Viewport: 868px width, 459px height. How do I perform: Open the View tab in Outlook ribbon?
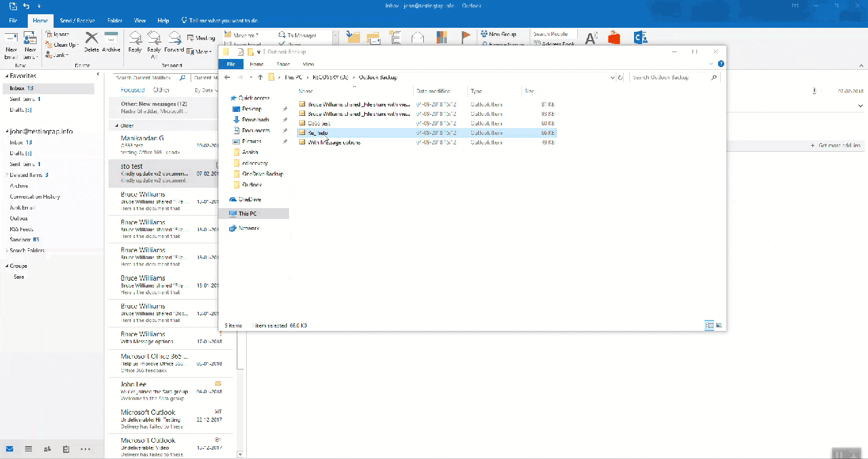coord(140,20)
